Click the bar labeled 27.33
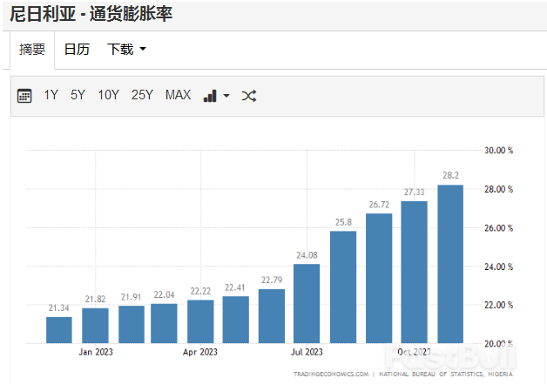The height and width of the screenshot is (392, 547). point(414,272)
